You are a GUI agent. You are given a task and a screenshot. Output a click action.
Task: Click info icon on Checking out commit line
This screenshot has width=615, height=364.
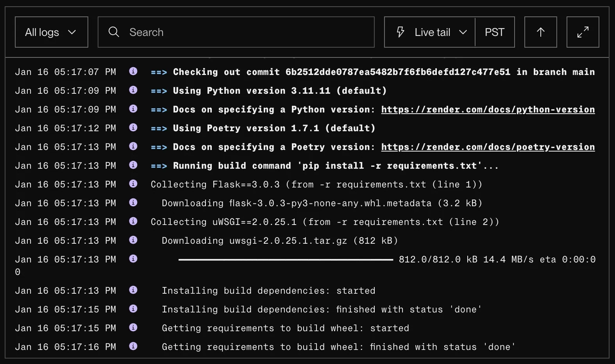[x=133, y=71]
